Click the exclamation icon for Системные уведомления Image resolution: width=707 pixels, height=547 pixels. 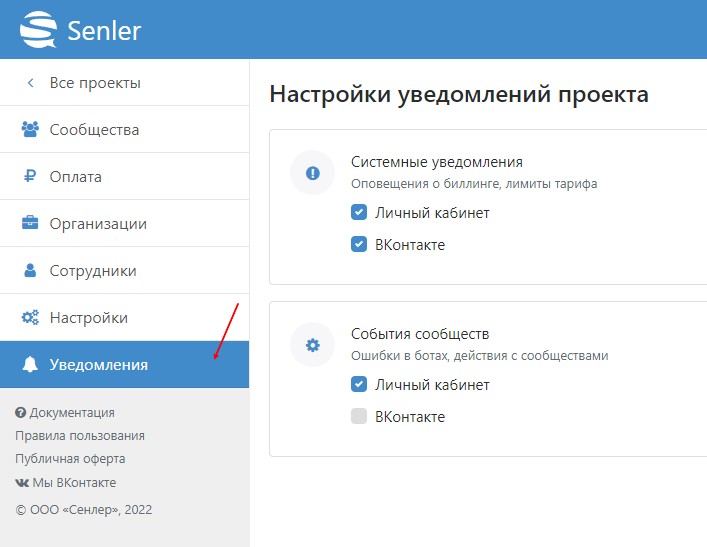coord(312,173)
